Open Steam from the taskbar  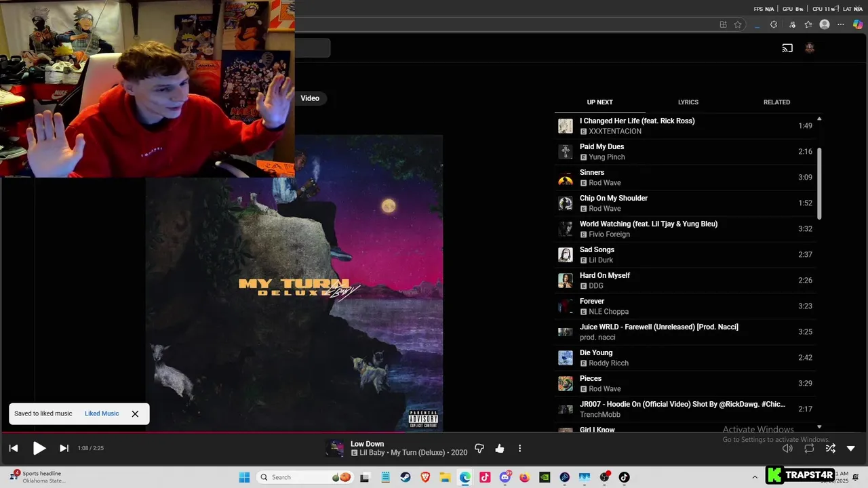(405, 477)
